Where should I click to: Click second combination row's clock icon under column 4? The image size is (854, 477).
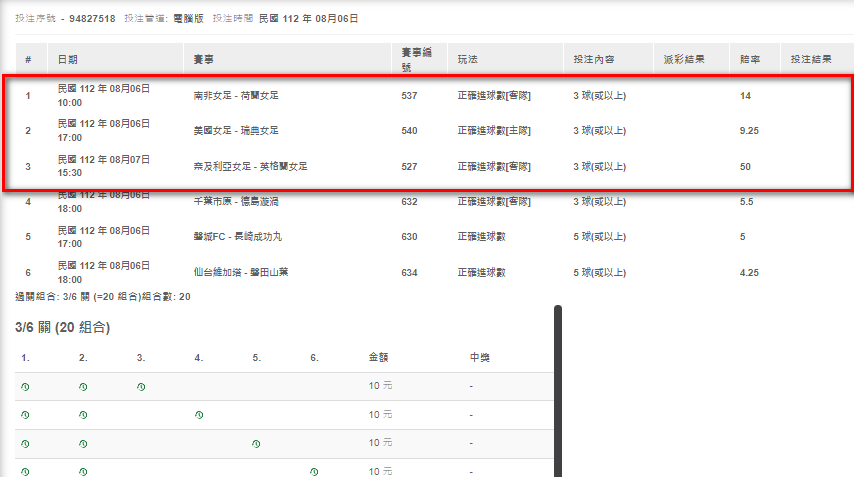pyautogui.click(x=199, y=414)
